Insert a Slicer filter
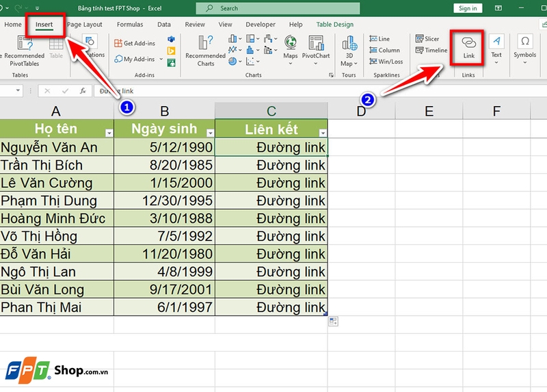This screenshot has height=392, width=547. point(427,39)
